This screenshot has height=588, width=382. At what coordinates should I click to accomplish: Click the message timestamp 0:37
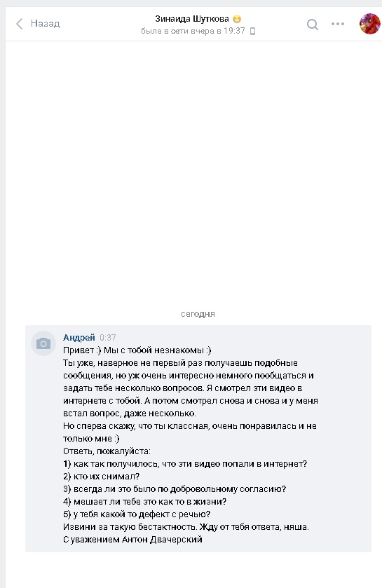click(107, 338)
